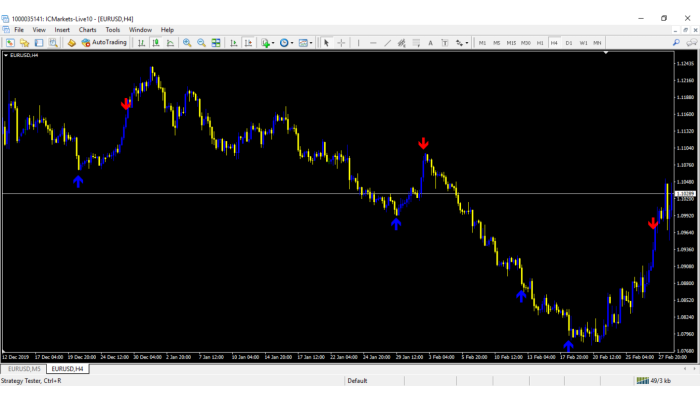Image resolution: width=700 pixels, height=400 pixels.
Task: Expand the Indicators list dropdown arrow
Action: tap(274, 43)
